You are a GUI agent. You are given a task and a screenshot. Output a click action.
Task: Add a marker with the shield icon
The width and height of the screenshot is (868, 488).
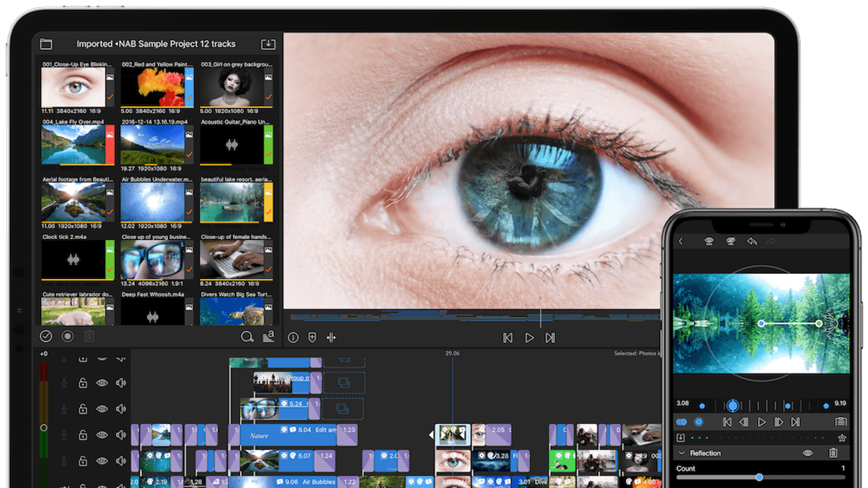pos(312,337)
